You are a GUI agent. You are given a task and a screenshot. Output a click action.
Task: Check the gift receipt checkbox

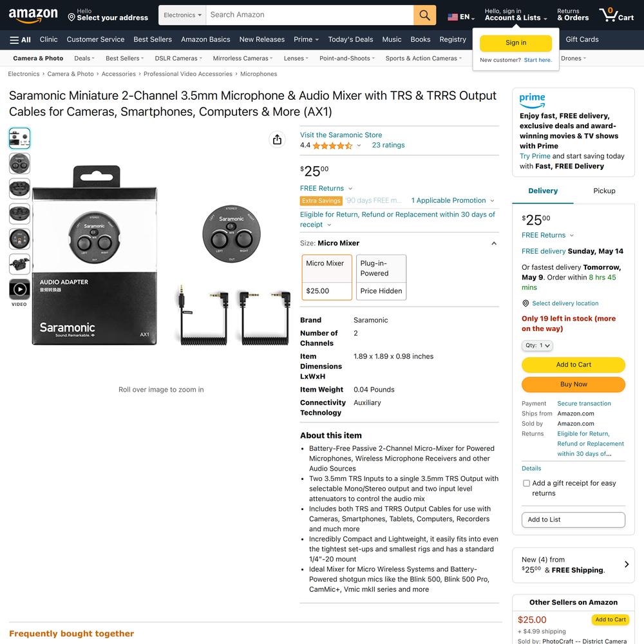pyautogui.click(x=526, y=484)
